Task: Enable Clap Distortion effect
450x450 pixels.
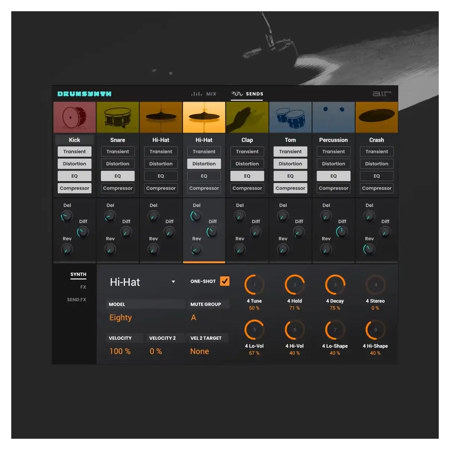Action: pos(247,164)
